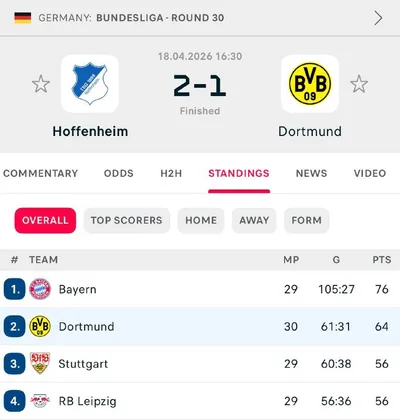Switch to the Commentary tab
The width and height of the screenshot is (400, 420).
click(40, 173)
